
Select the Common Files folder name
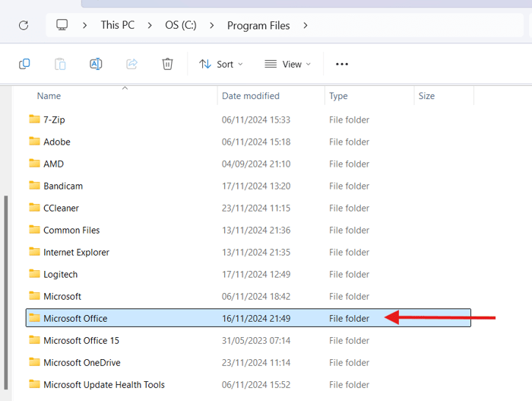71,230
